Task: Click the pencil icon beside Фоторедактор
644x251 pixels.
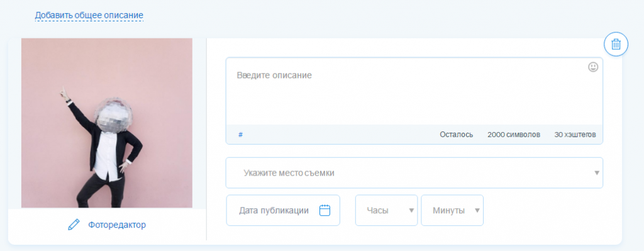Action: pyautogui.click(x=74, y=225)
